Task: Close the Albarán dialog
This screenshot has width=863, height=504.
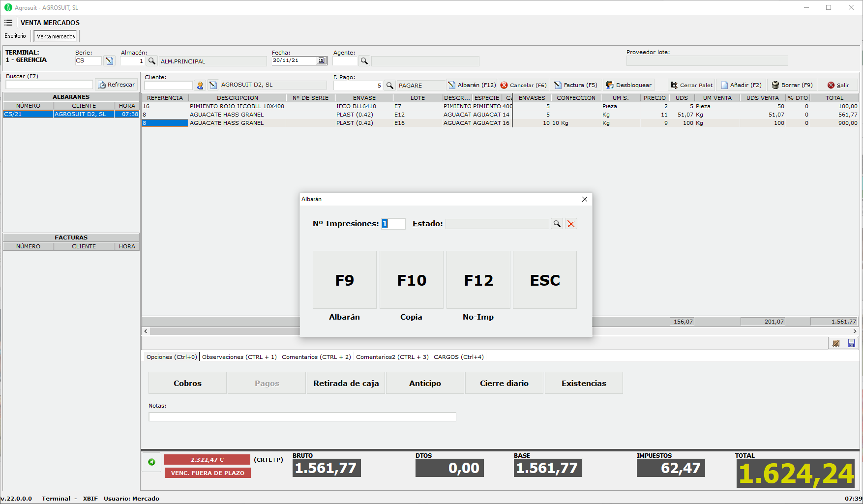Action: (x=585, y=199)
